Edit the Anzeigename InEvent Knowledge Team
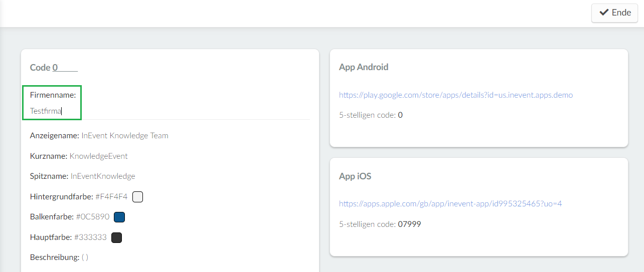This screenshot has height=272, width=644. point(125,136)
